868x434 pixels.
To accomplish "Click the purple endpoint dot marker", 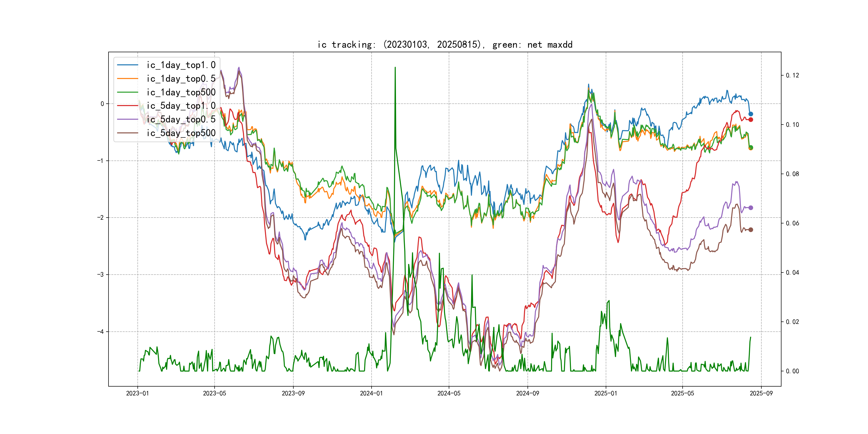I will coord(751,208).
